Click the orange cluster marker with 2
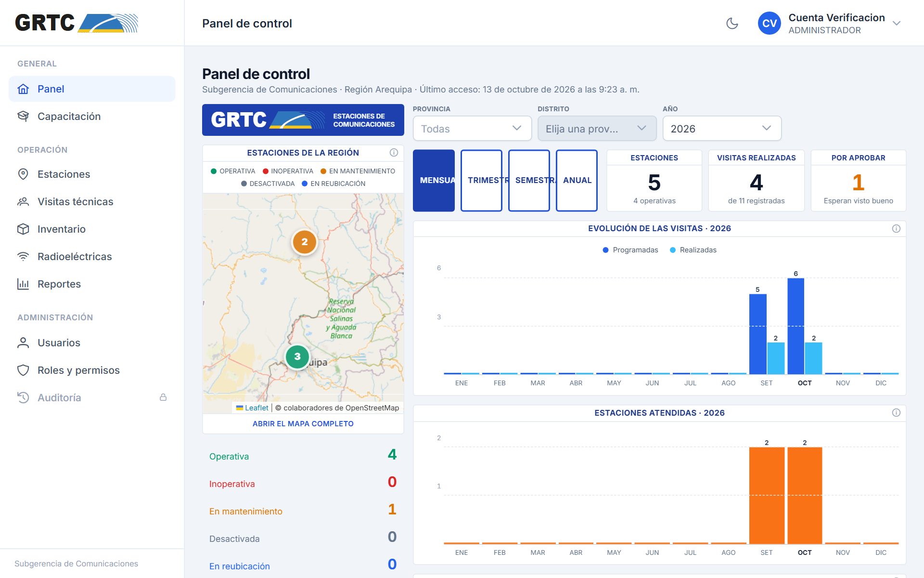This screenshot has width=924, height=578. tap(305, 242)
